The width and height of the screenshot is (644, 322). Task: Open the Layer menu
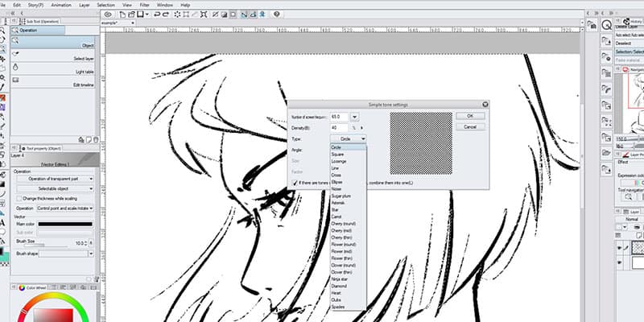pyautogui.click(x=85, y=5)
